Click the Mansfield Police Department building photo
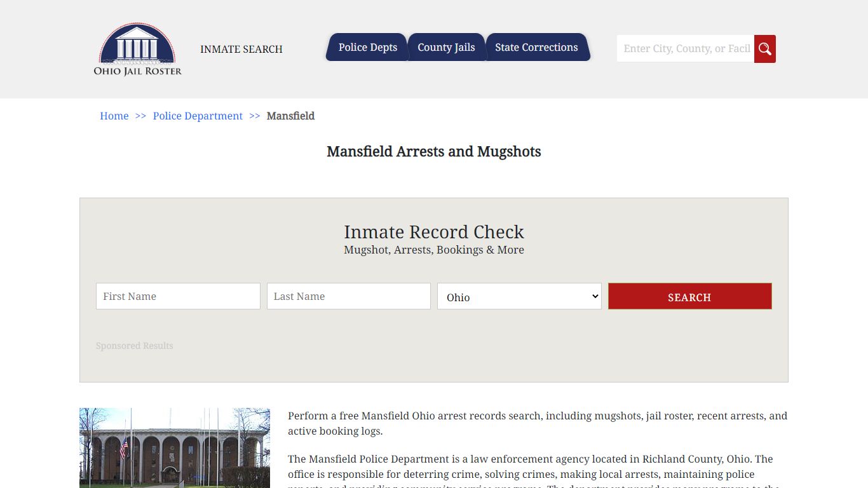 coord(174,448)
